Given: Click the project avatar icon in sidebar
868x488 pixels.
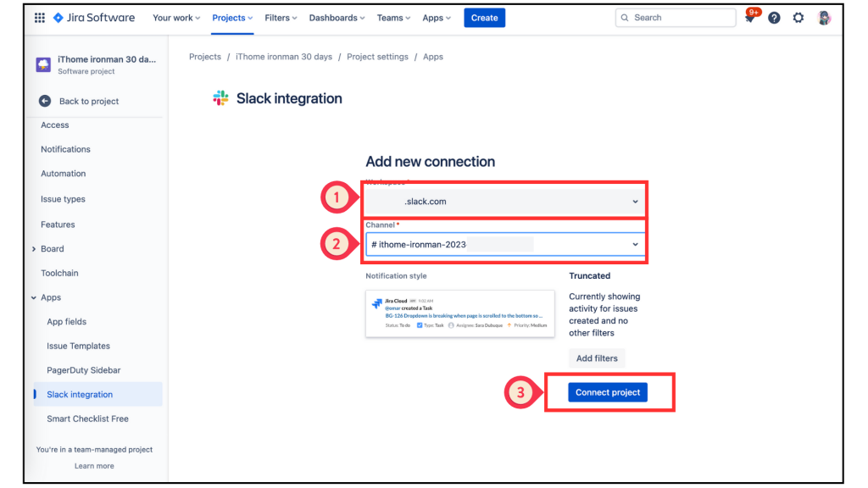Looking at the screenshot, I should (x=43, y=64).
